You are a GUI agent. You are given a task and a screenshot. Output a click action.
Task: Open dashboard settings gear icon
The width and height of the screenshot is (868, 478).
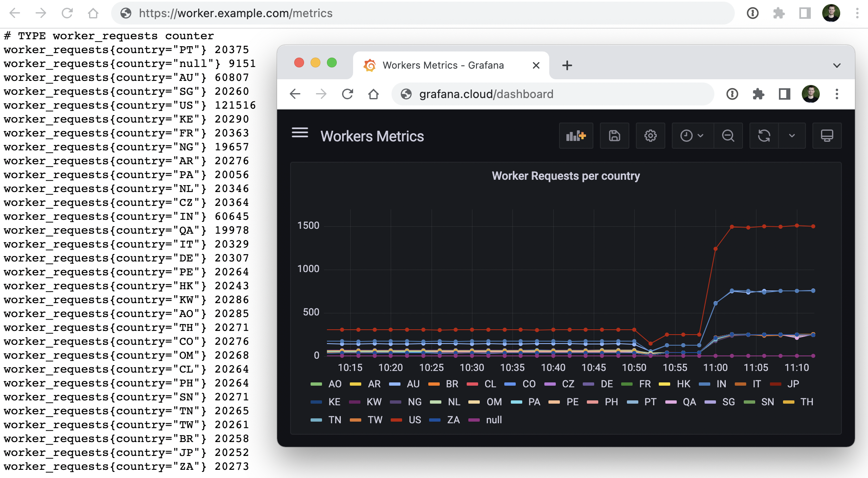(x=650, y=136)
